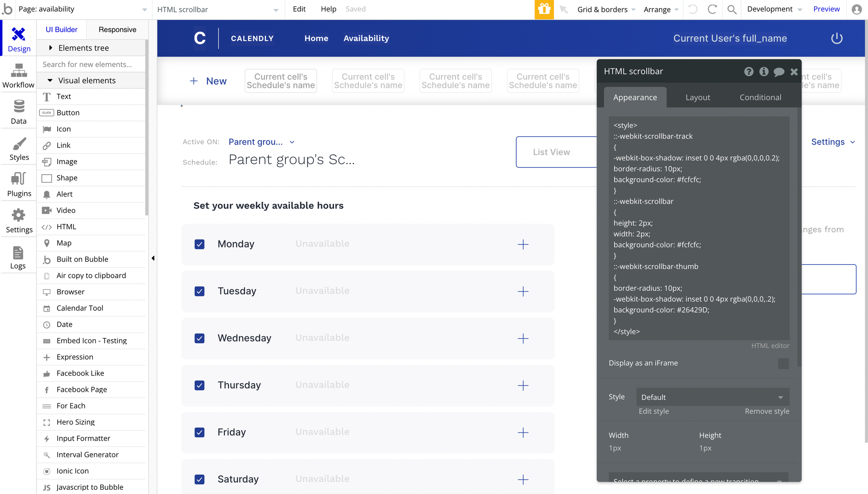
Task: Open the Development version dropdown
Action: tap(774, 9)
